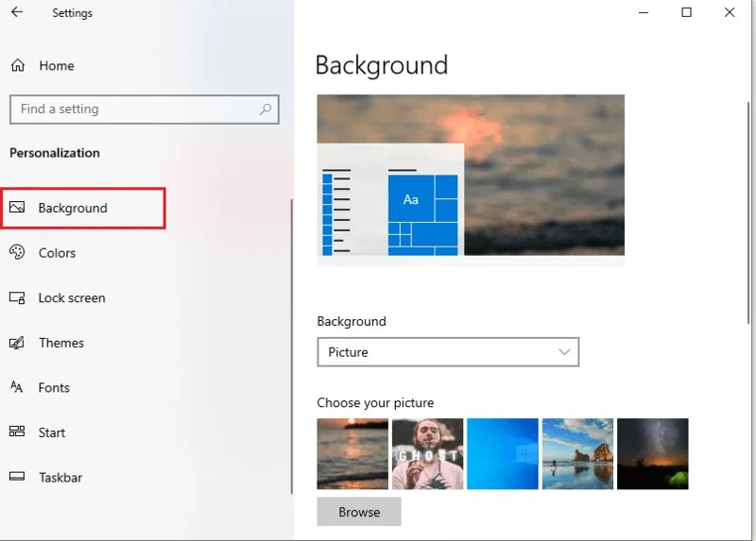Click the search magnifier icon
Screen dimensions: 756x541
[x=266, y=110]
